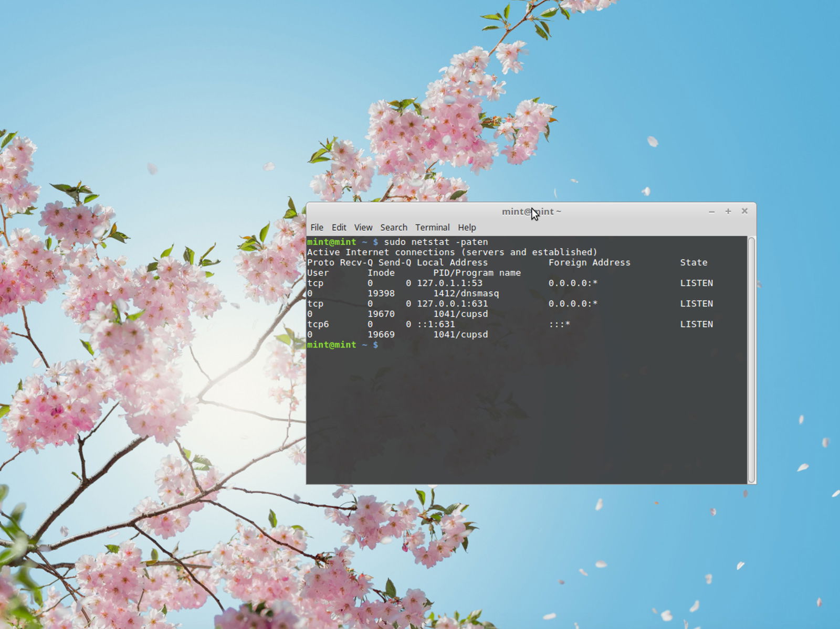Open the Terminal menu
The image size is (840, 629).
tap(432, 227)
